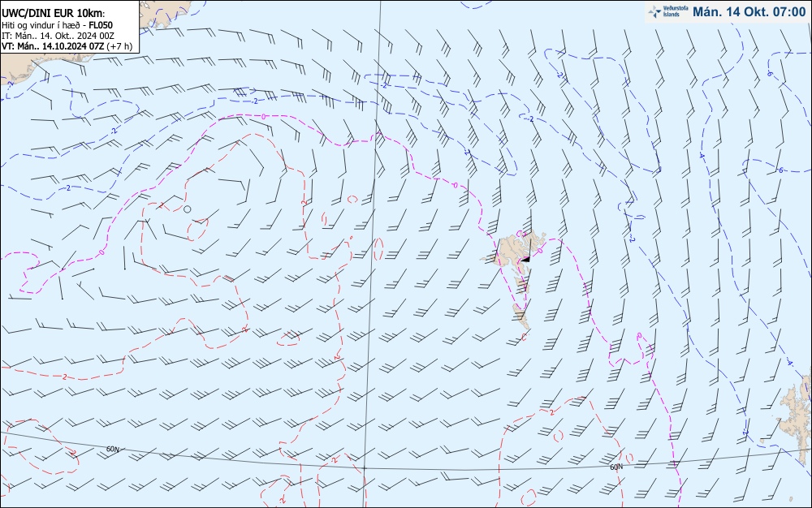Click the 'Hiti og vindur í hæð - FL050' line
812x508 pixels.
coord(57,25)
